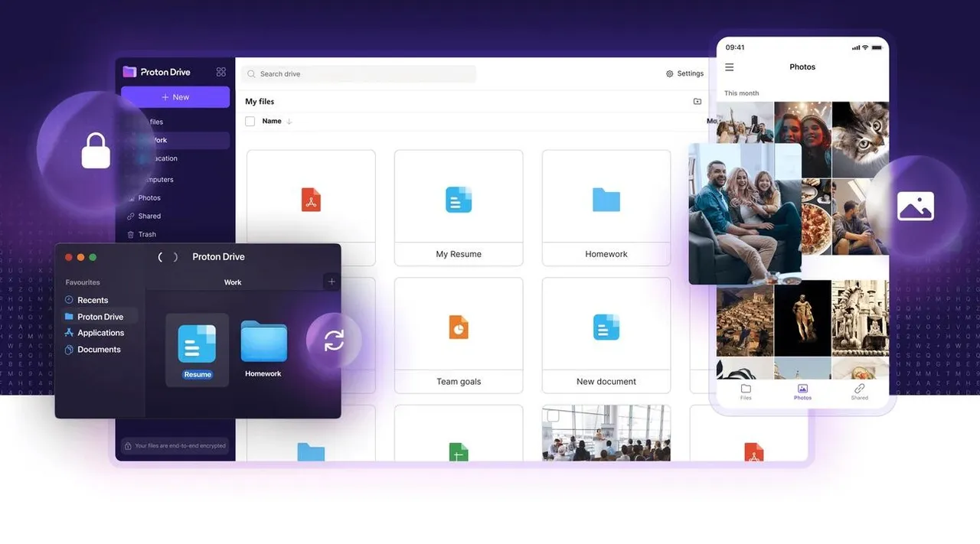Image resolution: width=980 pixels, height=544 pixels.
Task: Select Recents in Favourites sidebar
Action: pos(92,300)
